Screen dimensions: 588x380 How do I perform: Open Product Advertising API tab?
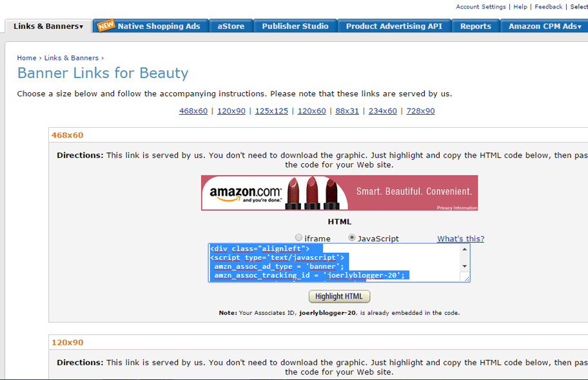(x=394, y=26)
